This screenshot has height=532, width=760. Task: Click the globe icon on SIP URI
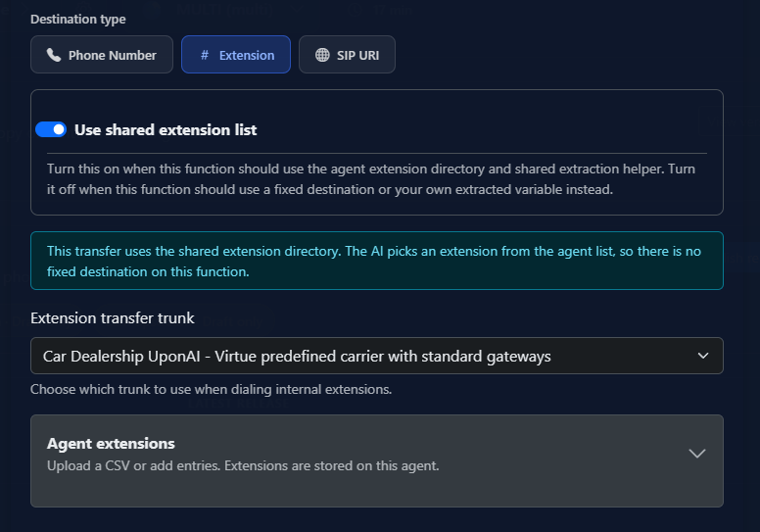pyautogui.click(x=322, y=55)
